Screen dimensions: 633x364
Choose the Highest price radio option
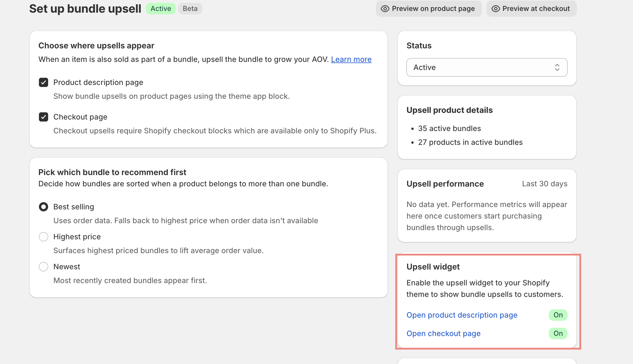pos(44,237)
